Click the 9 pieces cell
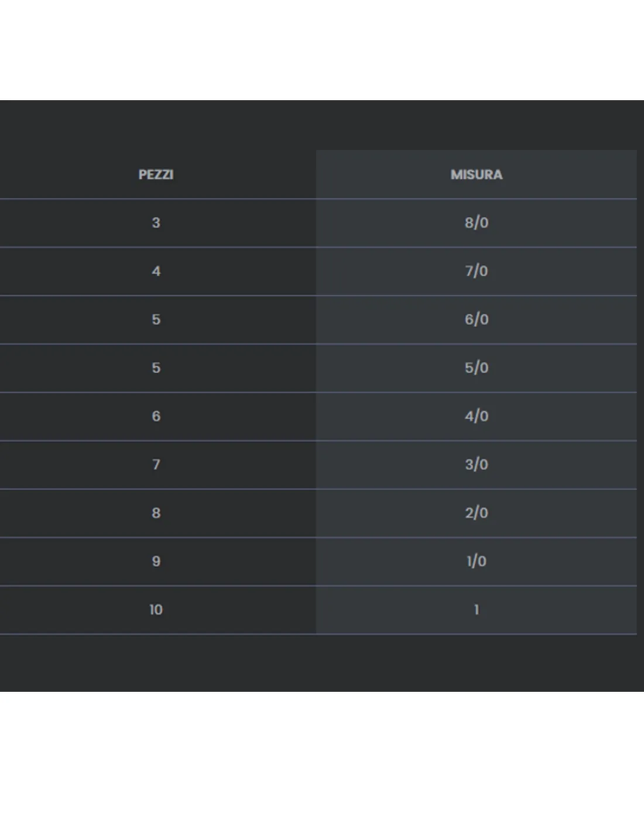 (x=156, y=561)
